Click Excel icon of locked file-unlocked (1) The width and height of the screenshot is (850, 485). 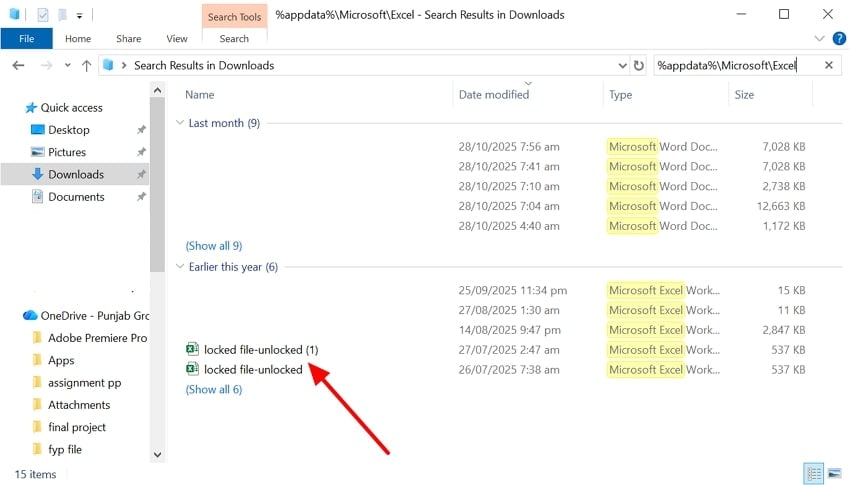click(x=192, y=349)
